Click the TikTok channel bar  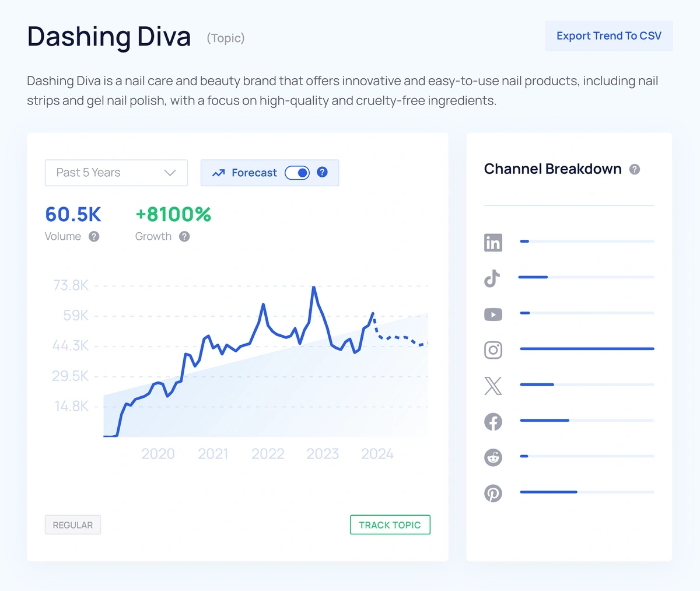587,277
